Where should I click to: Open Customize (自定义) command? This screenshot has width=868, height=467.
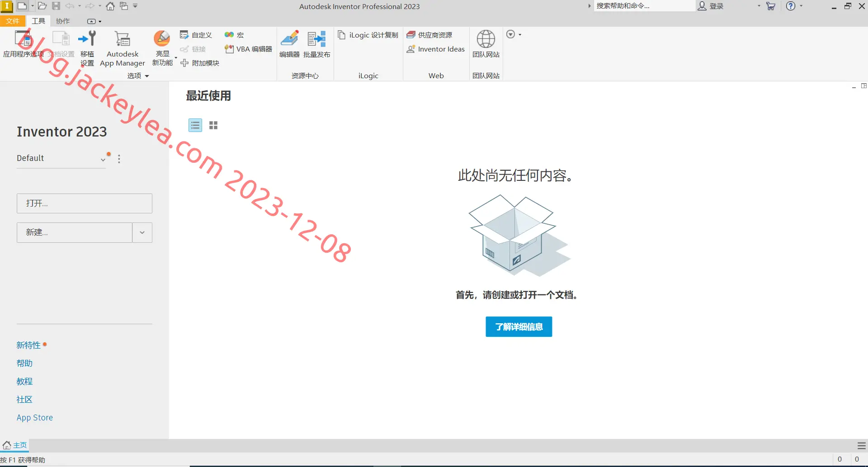coord(196,35)
